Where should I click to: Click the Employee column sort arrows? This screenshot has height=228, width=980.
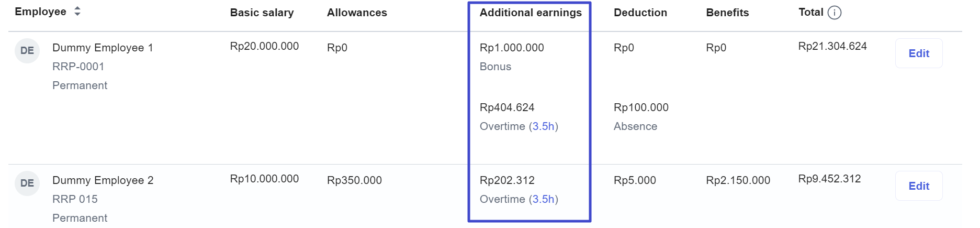tap(77, 12)
